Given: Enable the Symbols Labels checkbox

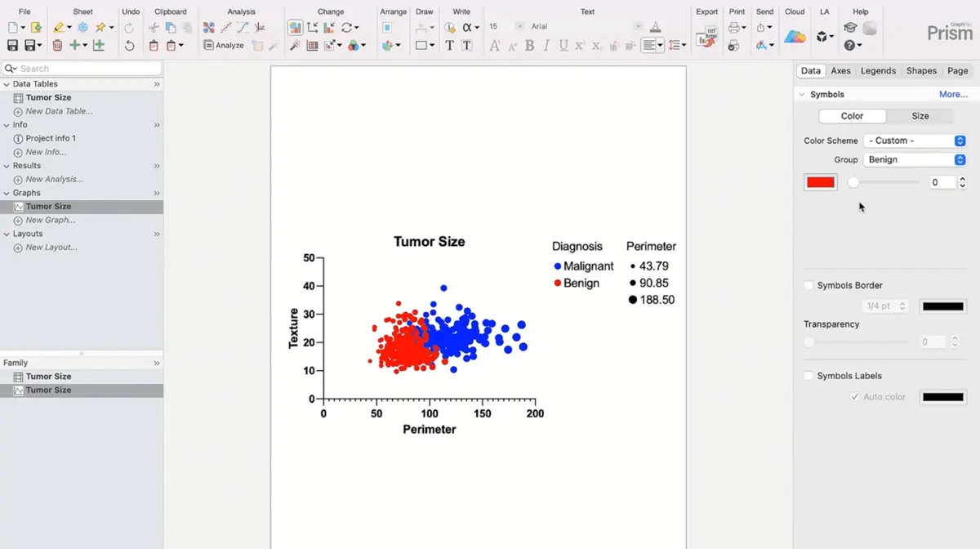Looking at the screenshot, I should tap(808, 376).
